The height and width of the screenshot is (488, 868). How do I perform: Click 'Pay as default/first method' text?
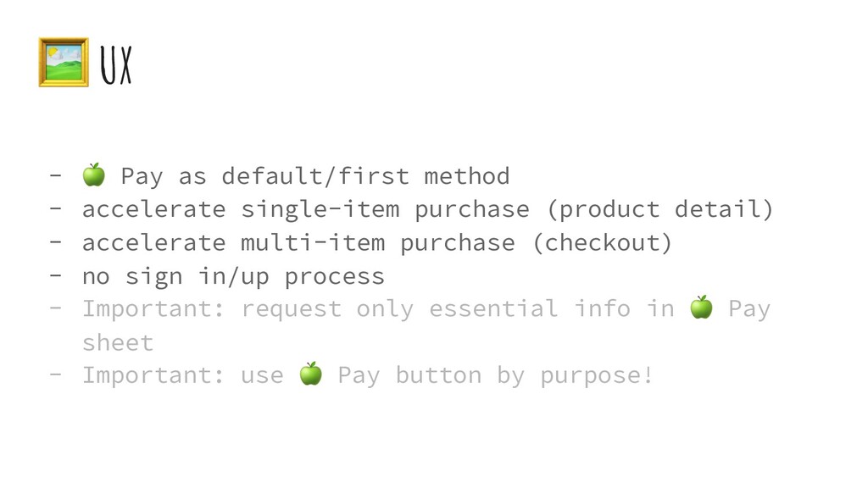point(315,176)
